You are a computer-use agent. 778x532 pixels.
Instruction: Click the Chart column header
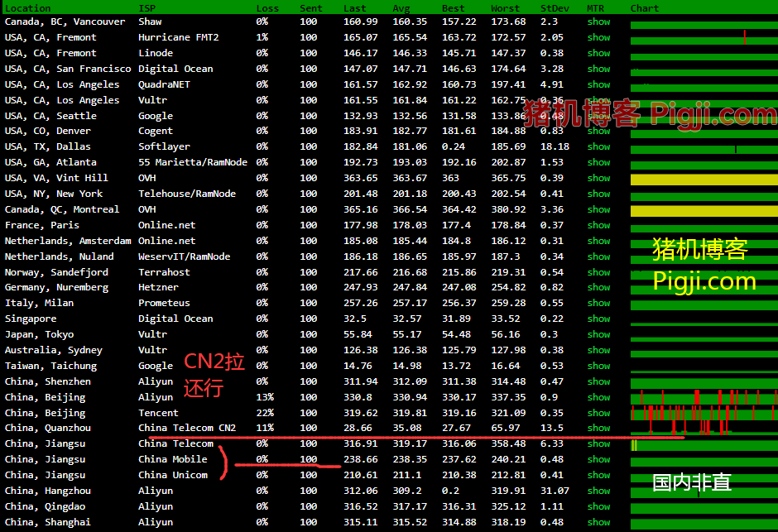click(645, 8)
